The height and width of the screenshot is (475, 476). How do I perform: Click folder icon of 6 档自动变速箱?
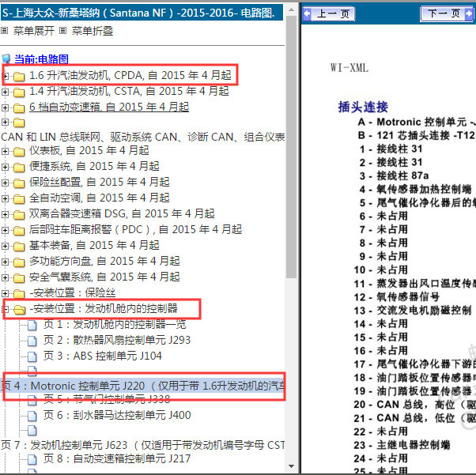19,108
